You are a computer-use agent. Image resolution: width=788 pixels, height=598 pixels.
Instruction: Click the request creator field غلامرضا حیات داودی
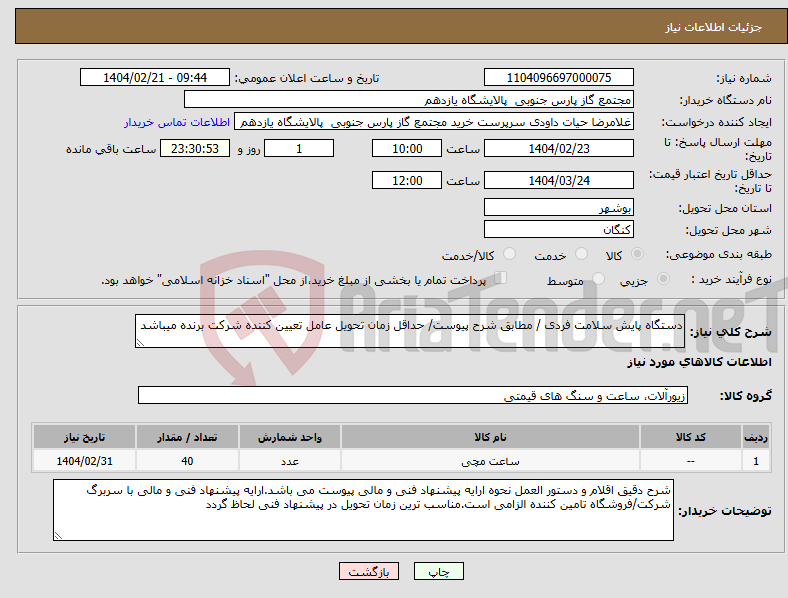pos(434,122)
